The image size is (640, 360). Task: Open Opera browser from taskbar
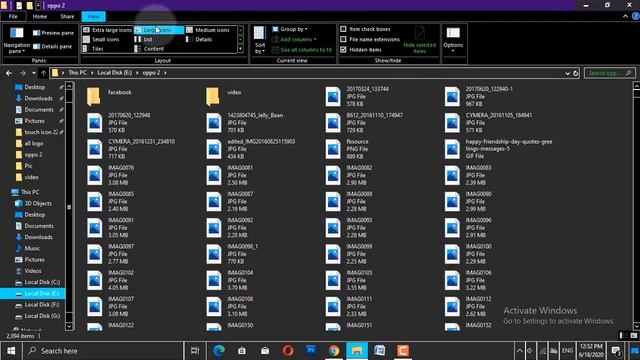pyautogui.click(x=288, y=351)
